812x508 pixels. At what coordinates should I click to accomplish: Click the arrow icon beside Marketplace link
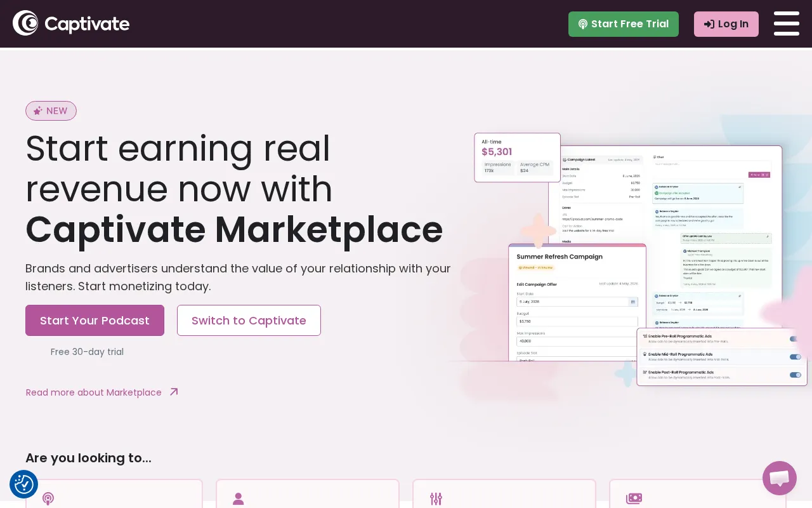pos(174,392)
